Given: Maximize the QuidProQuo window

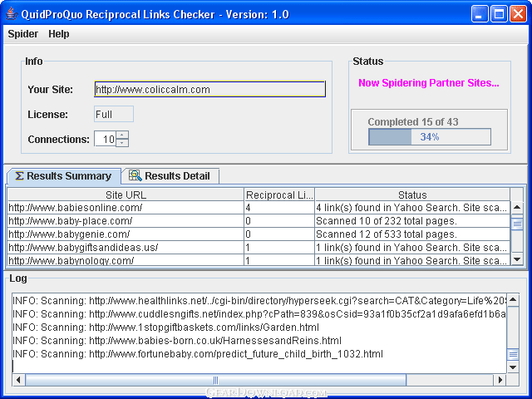Looking at the screenshot, I should [499, 14].
